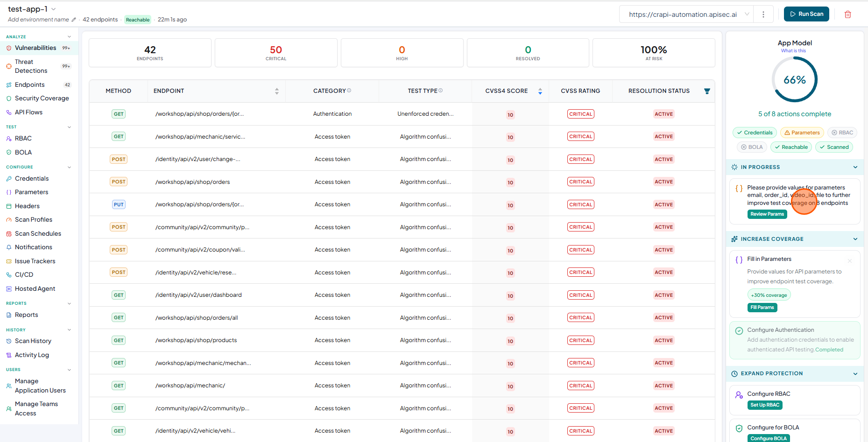Open the 'What is this' link
The image size is (868, 442).
(793, 51)
